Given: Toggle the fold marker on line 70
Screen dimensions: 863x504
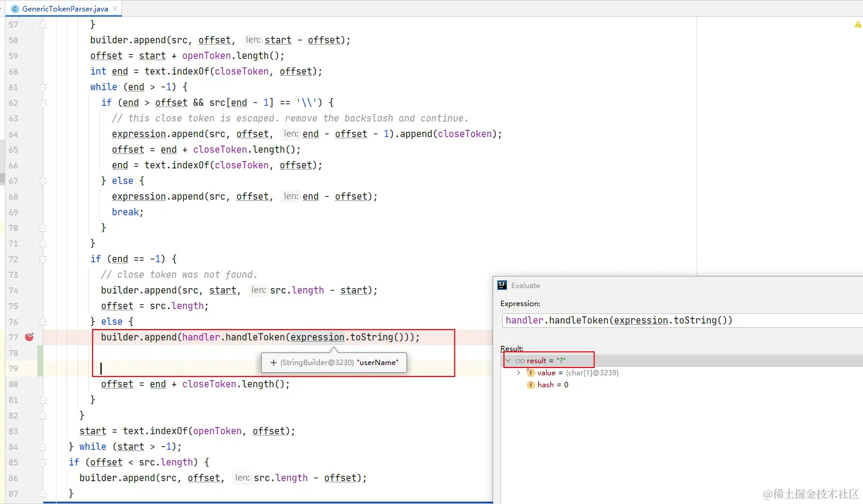Looking at the screenshot, I should pos(43,228).
